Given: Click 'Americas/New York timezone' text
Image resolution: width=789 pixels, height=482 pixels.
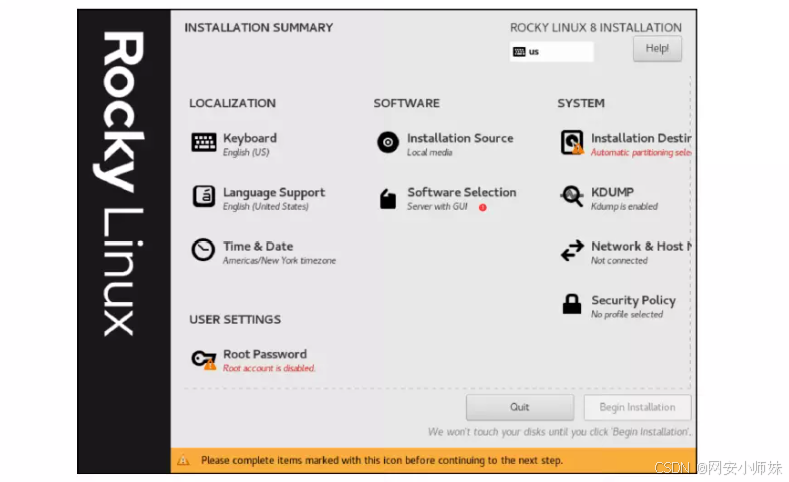Looking at the screenshot, I should [x=279, y=261].
